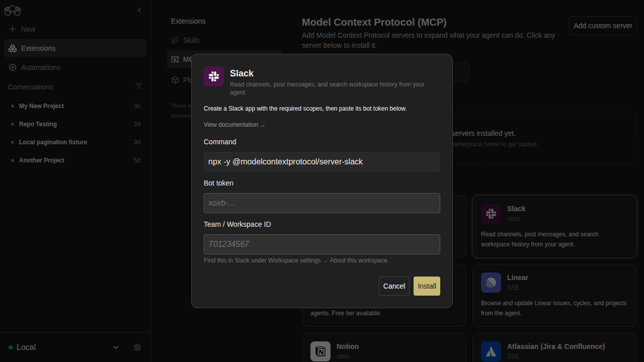Image resolution: width=644 pixels, height=362 pixels.
Task: Select the Skills tab under Extensions
Action: click(x=224, y=40)
